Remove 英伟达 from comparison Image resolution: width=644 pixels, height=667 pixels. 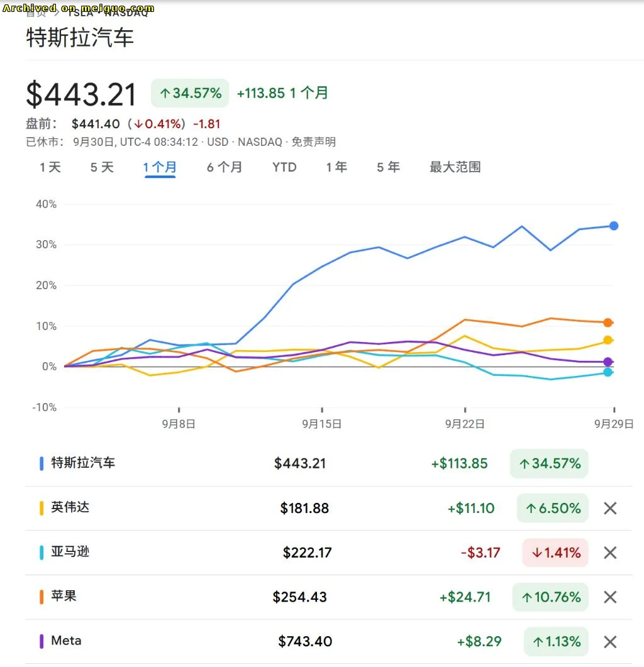(609, 508)
